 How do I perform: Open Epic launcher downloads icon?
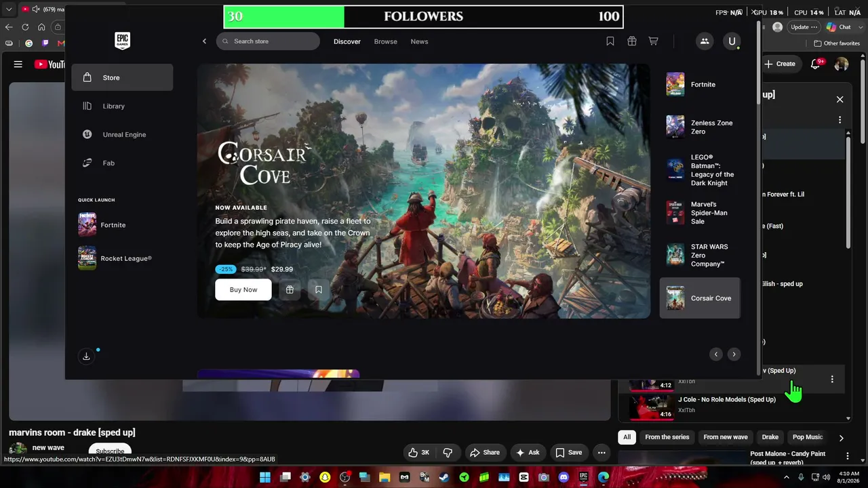pos(86,357)
